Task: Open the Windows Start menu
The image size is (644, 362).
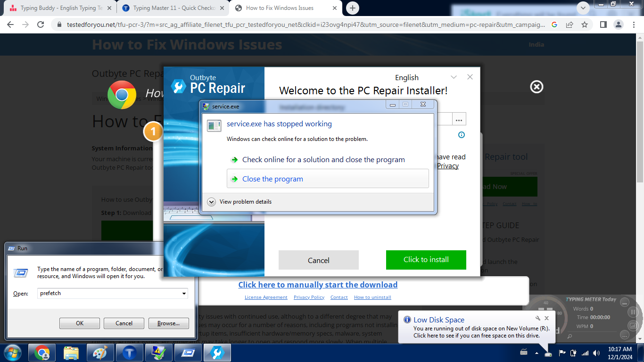Action: [13, 353]
